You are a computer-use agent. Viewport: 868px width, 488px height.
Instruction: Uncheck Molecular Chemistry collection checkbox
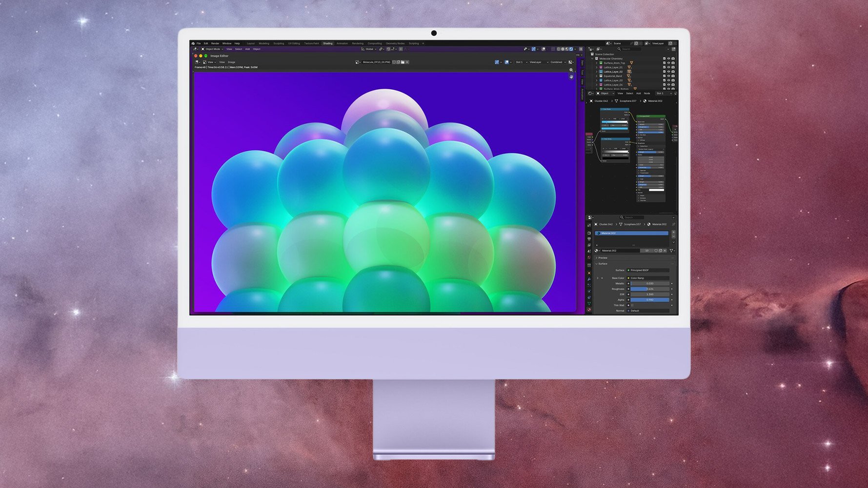pyautogui.click(x=664, y=59)
